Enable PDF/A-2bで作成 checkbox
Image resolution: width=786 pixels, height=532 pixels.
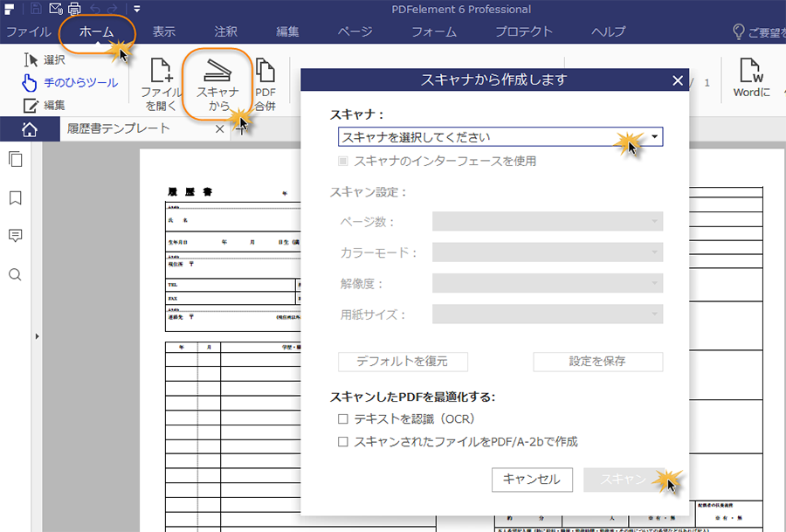(x=343, y=442)
